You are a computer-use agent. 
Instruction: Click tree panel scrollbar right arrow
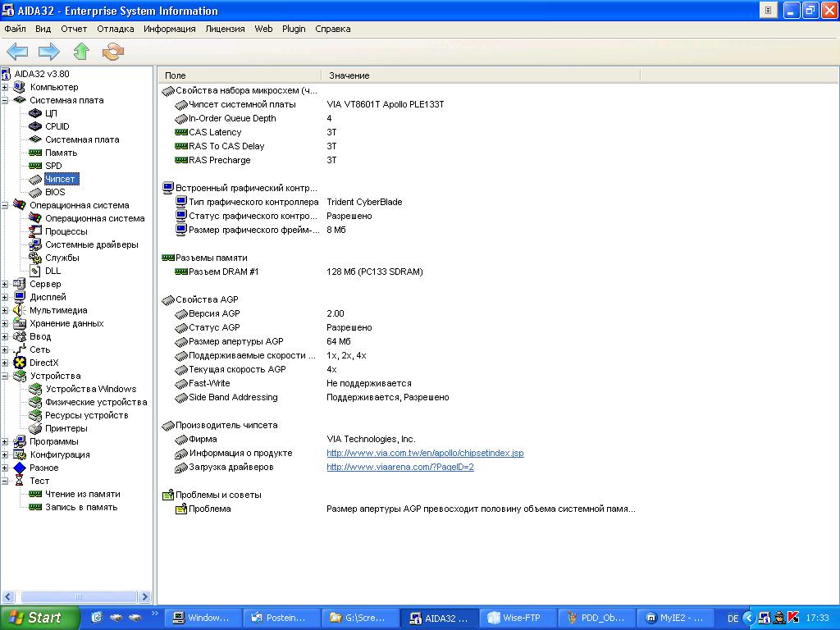coord(144,597)
